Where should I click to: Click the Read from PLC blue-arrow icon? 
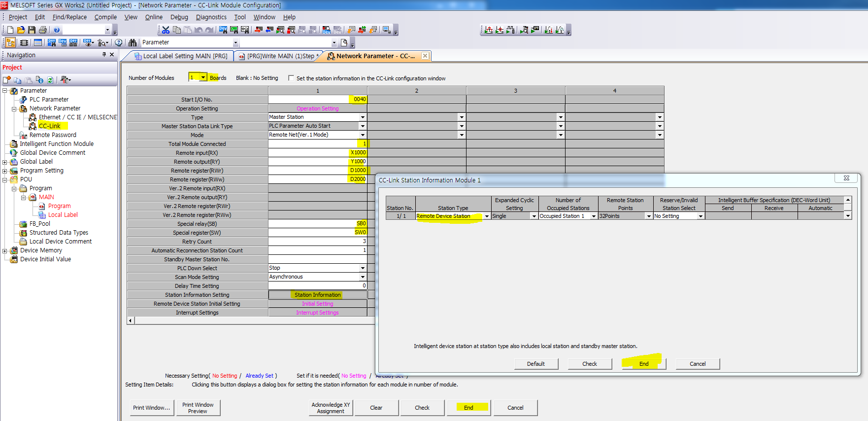[x=269, y=30]
